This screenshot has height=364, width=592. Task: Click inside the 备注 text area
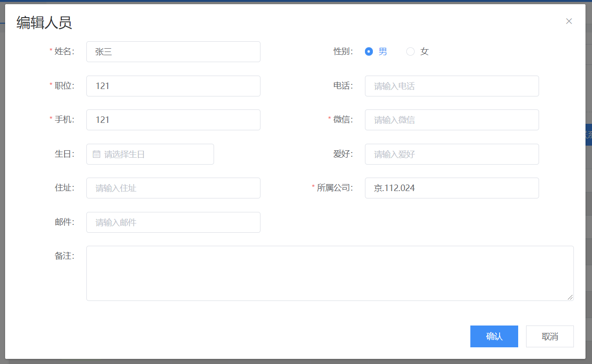click(330, 273)
